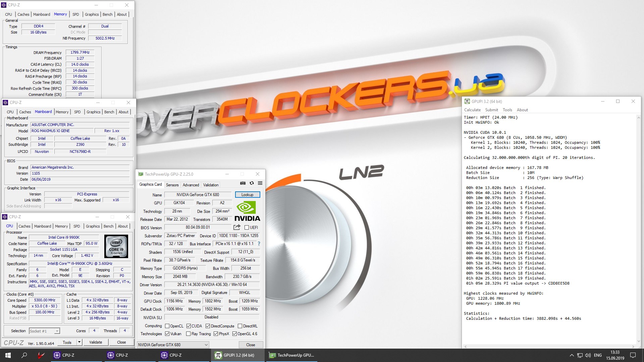Screen dimensions: 644x362
Task: Open the taskbar clock and date
Action: tap(615, 355)
